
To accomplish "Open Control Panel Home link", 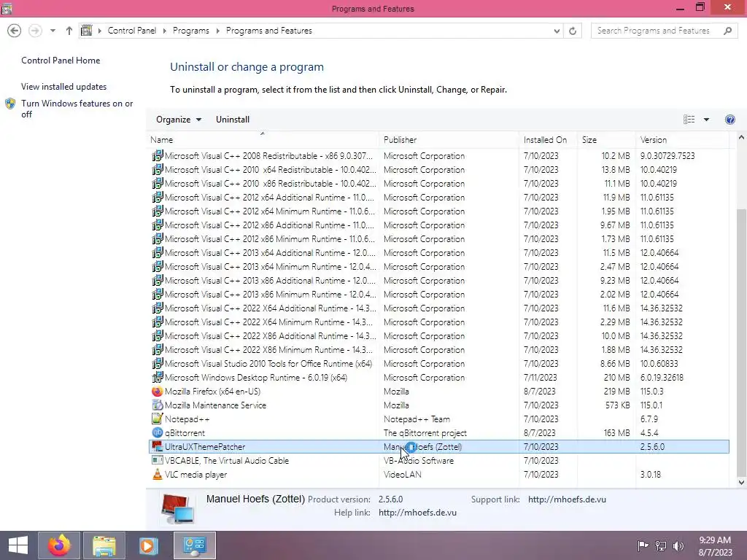I will [x=61, y=61].
